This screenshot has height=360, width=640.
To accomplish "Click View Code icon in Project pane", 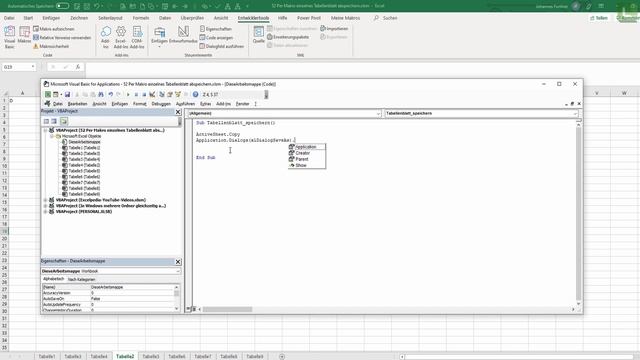I will pos(46,121).
